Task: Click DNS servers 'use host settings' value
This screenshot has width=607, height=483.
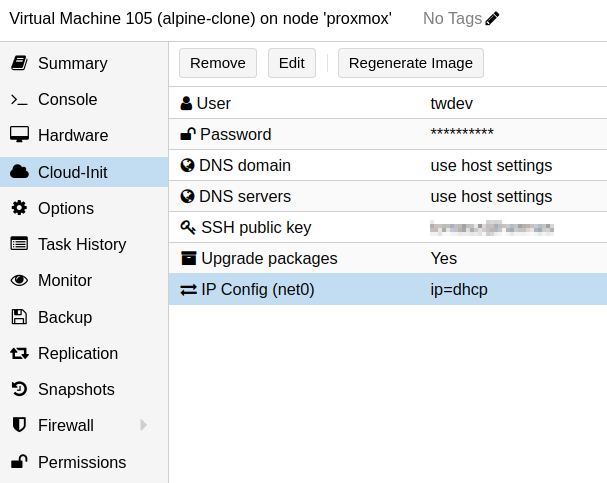Action: coord(491,197)
